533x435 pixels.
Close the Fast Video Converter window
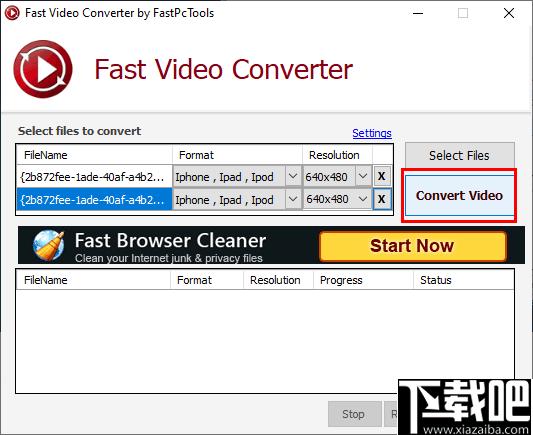509,13
